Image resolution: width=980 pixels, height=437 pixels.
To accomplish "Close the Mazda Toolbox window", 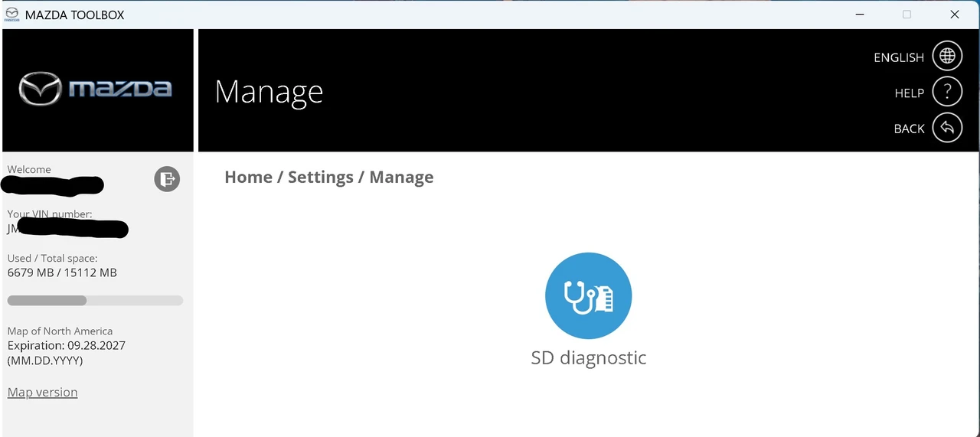I will pos(955,15).
